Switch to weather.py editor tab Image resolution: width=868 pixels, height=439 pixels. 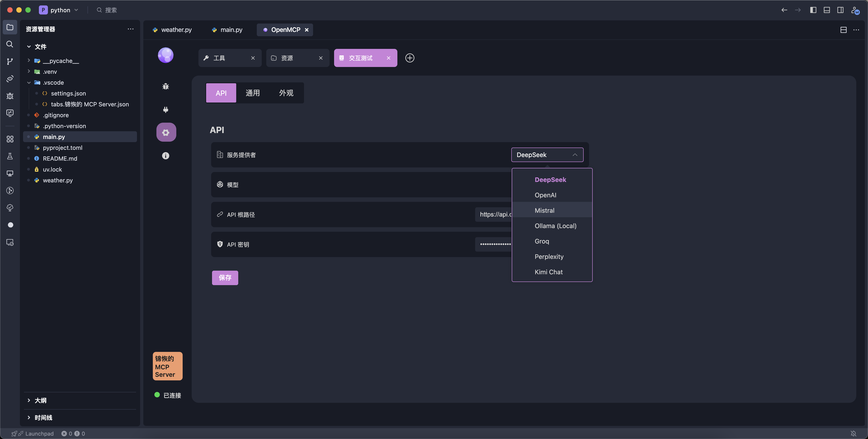click(172, 30)
